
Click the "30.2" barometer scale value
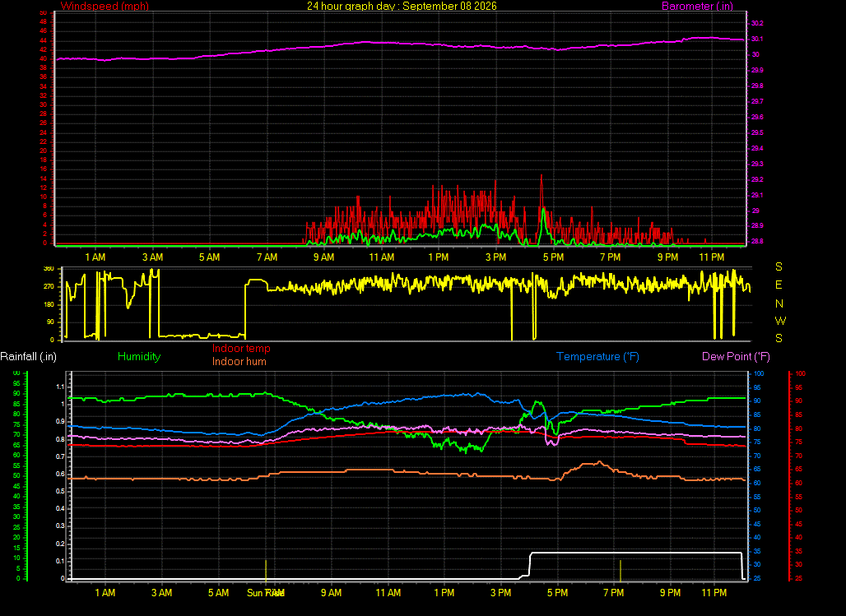(x=757, y=23)
